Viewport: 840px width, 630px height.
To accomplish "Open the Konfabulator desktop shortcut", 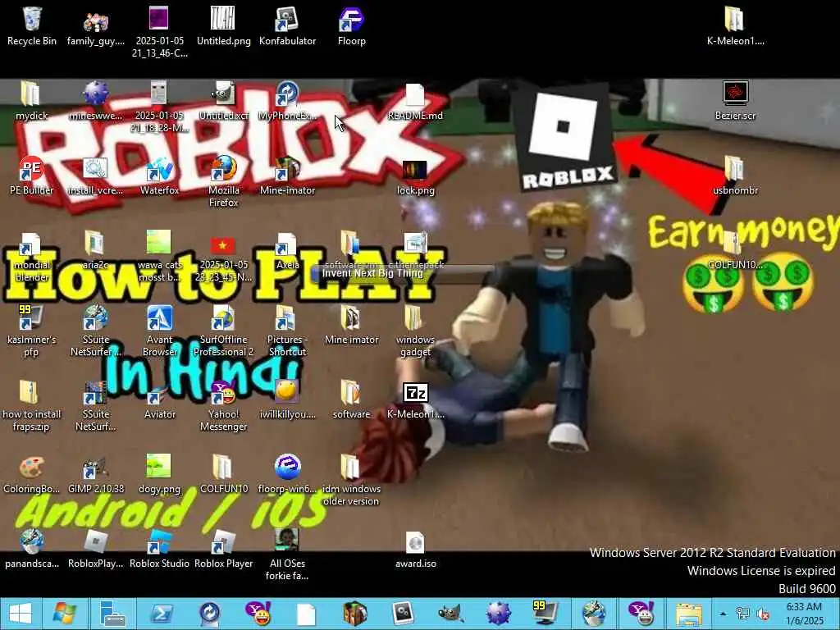I will (287, 25).
